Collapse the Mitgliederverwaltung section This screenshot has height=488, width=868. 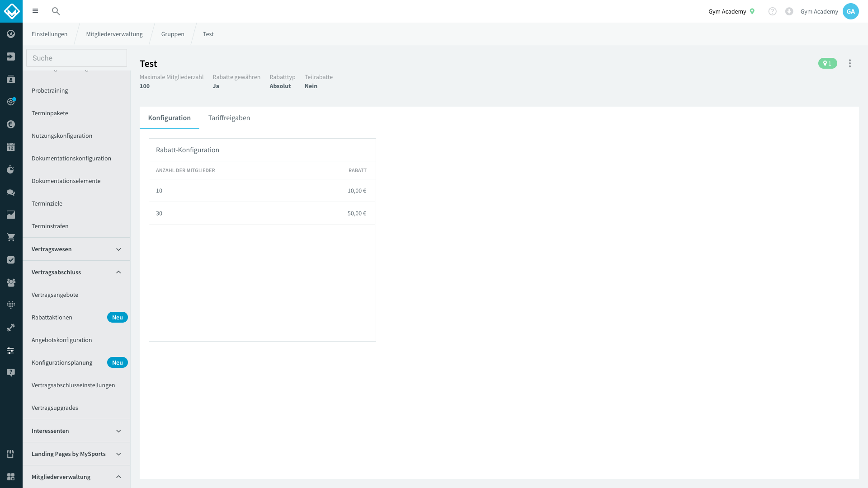(76, 477)
